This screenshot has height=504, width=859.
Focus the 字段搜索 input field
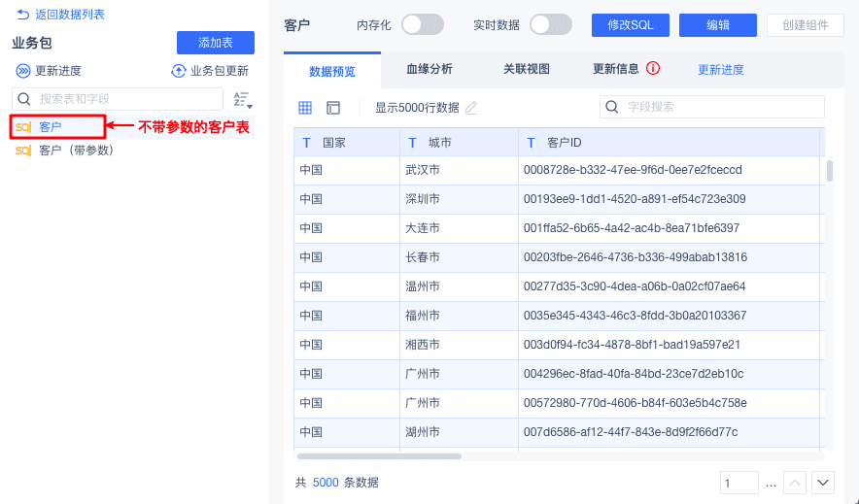coord(712,107)
